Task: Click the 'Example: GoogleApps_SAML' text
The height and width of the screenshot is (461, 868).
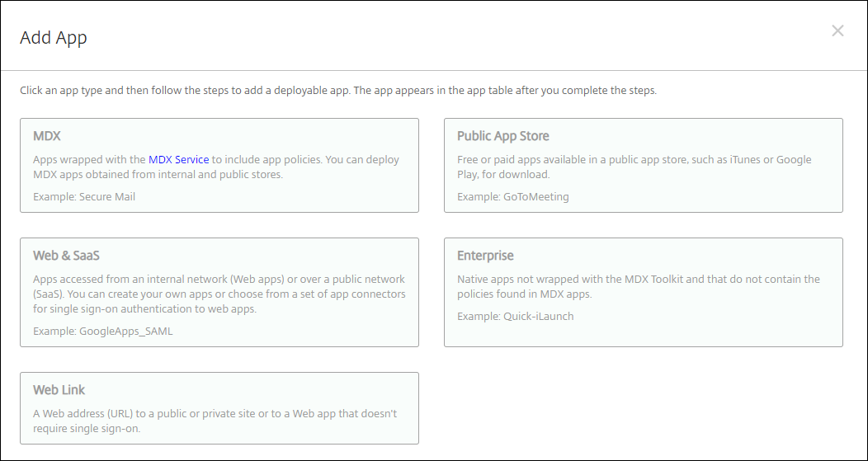Action: click(103, 332)
